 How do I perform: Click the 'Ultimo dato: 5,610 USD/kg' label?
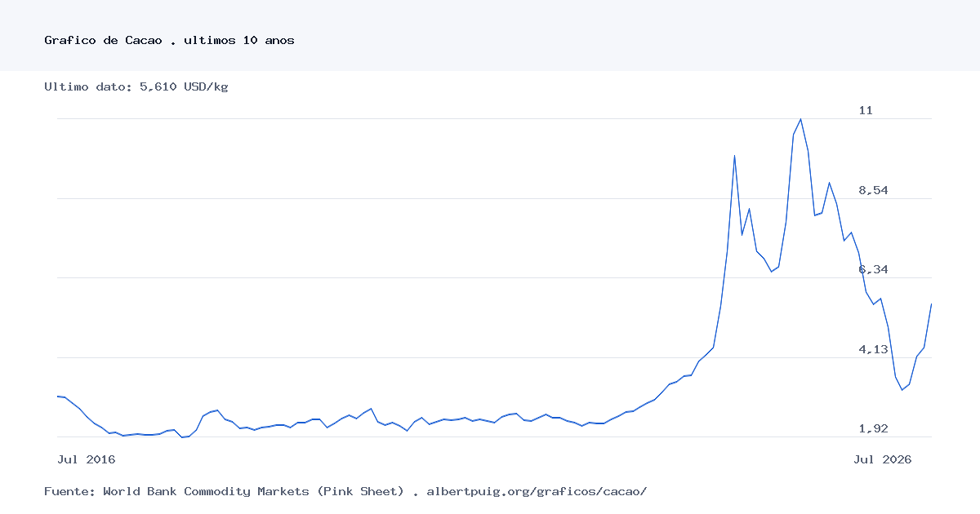click(136, 86)
